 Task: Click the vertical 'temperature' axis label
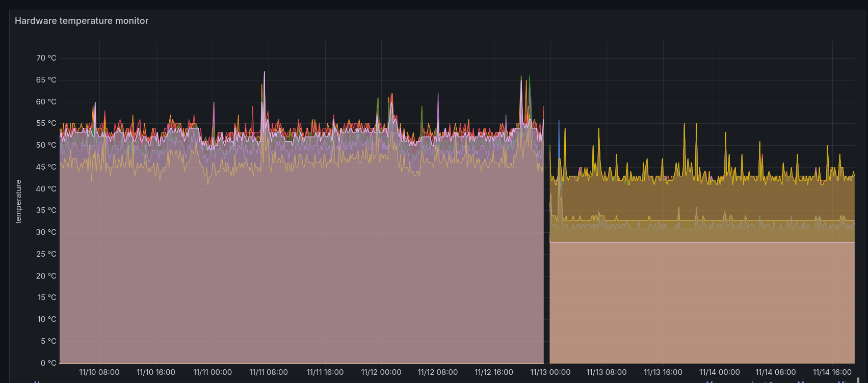click(19, 202)
